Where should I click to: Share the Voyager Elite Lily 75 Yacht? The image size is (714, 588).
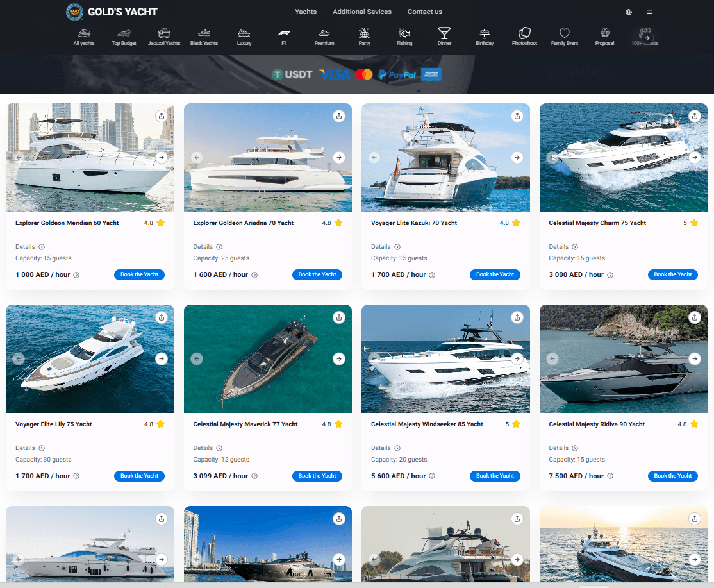pos(162,317)
